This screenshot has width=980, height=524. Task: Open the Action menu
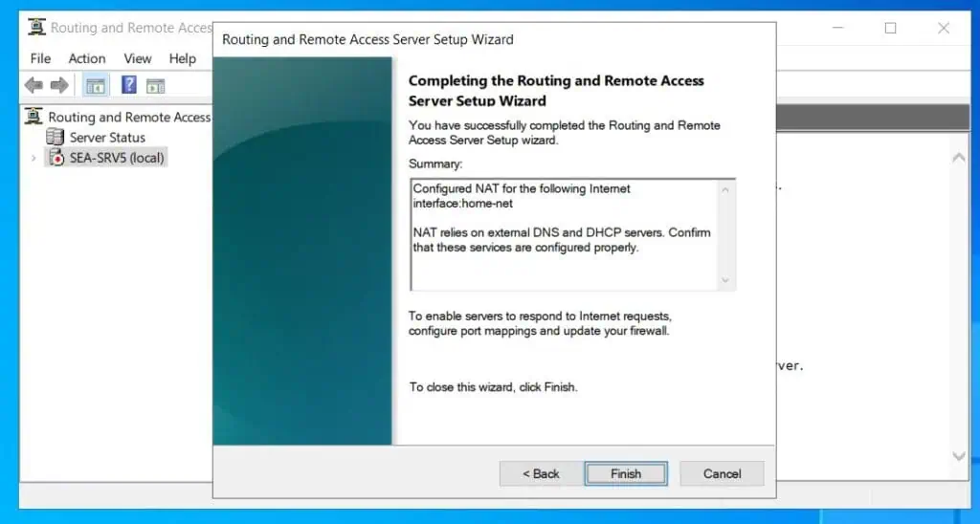pos(87,58)
